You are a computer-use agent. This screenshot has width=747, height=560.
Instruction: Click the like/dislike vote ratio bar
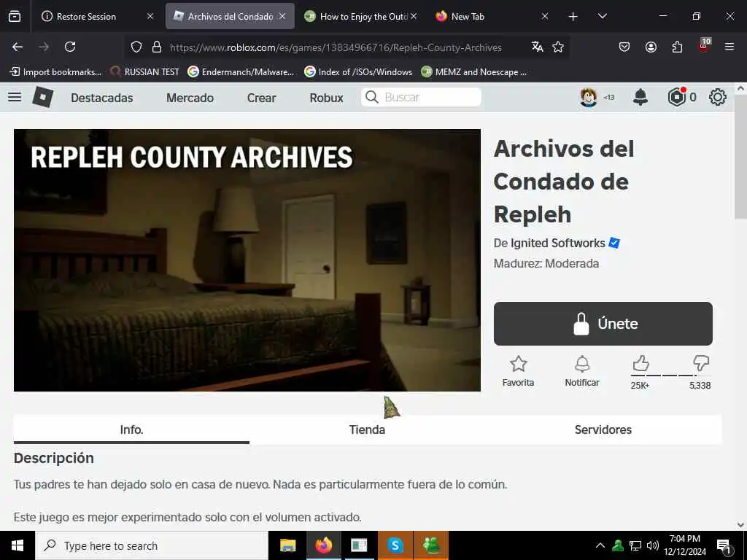coord(670,376)
